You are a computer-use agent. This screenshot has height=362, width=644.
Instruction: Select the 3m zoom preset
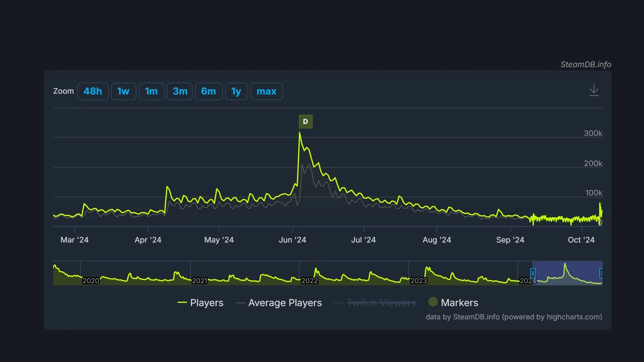(x=180, y=91)
